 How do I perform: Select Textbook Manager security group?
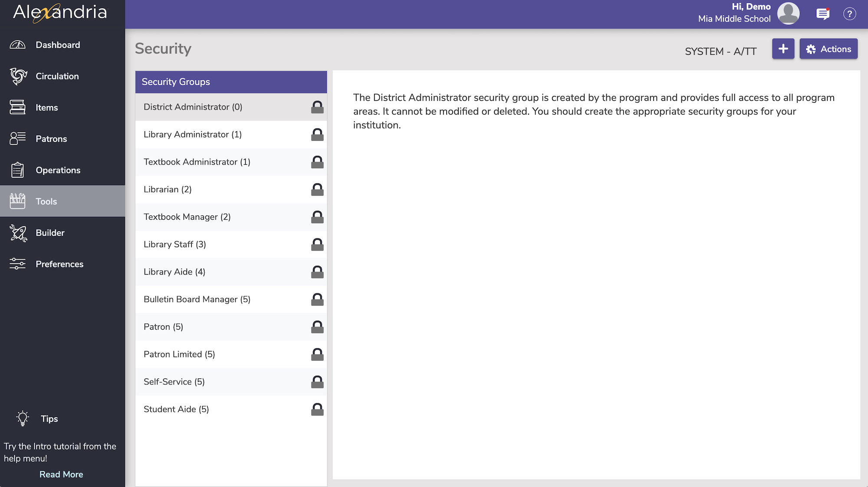coord(187,217)
